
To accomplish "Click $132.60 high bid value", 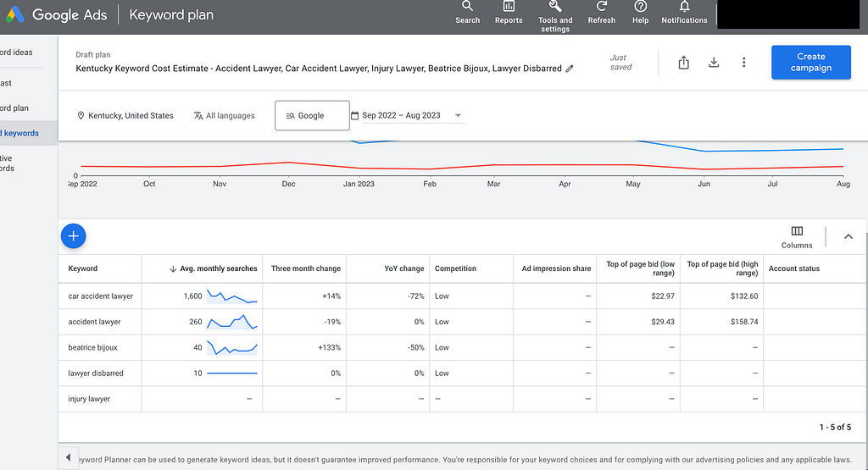I will point(744,296).
